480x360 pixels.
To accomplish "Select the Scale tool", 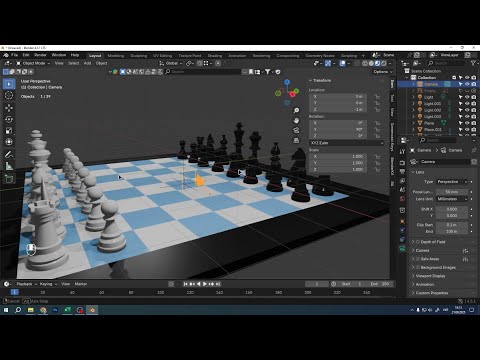I will pos(9,130).
